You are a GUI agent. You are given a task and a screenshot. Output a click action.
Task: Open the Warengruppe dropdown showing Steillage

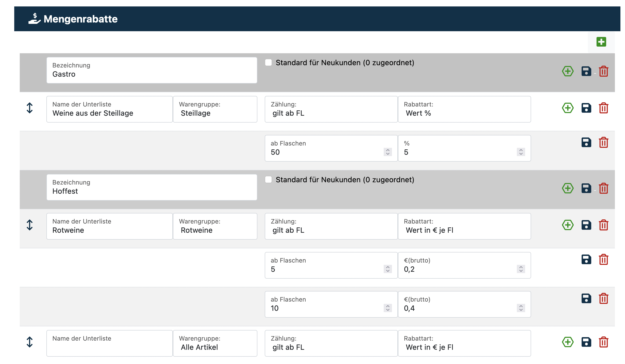point(215,109)
